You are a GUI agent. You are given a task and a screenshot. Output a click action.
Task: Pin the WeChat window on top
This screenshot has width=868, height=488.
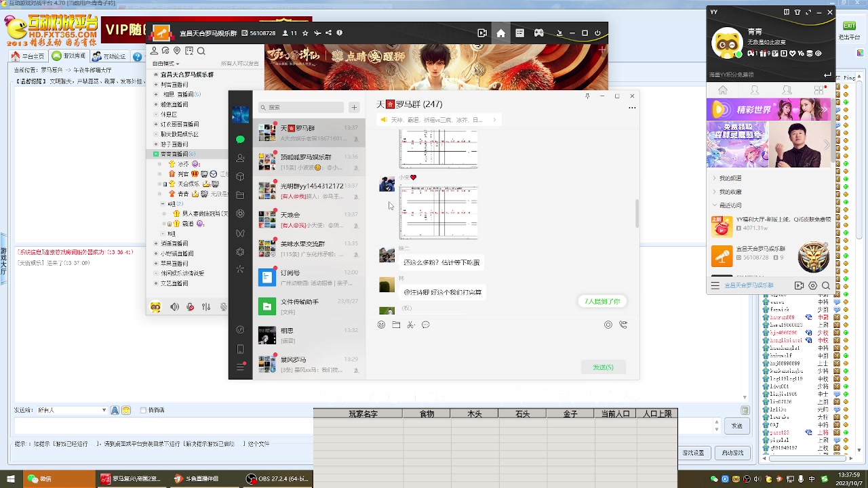coord(587,96)
